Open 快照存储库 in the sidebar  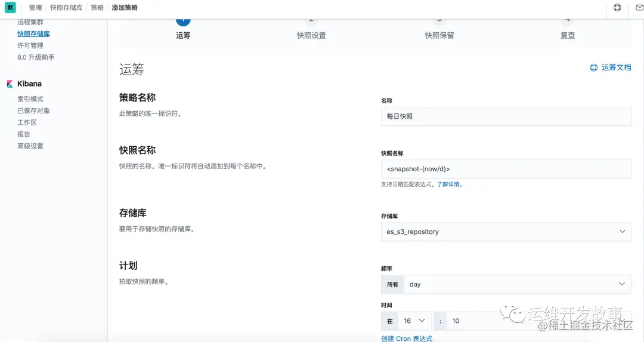point(33,33)
